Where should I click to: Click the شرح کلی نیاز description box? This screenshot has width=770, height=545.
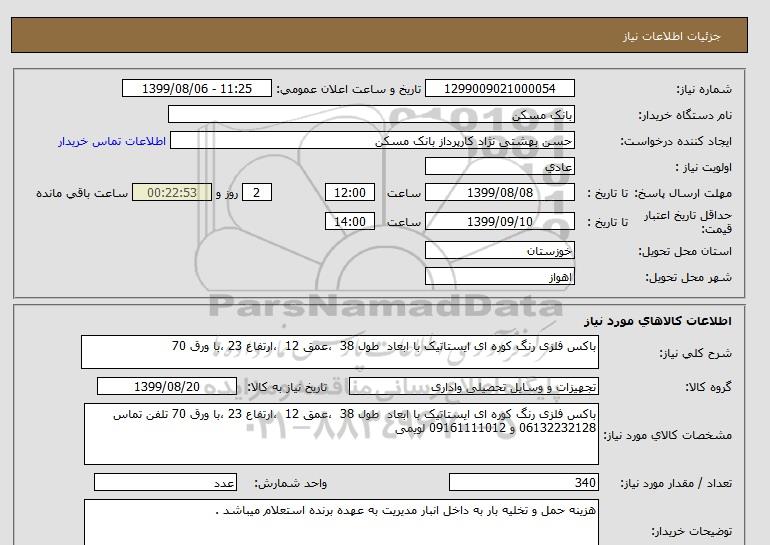339,353
